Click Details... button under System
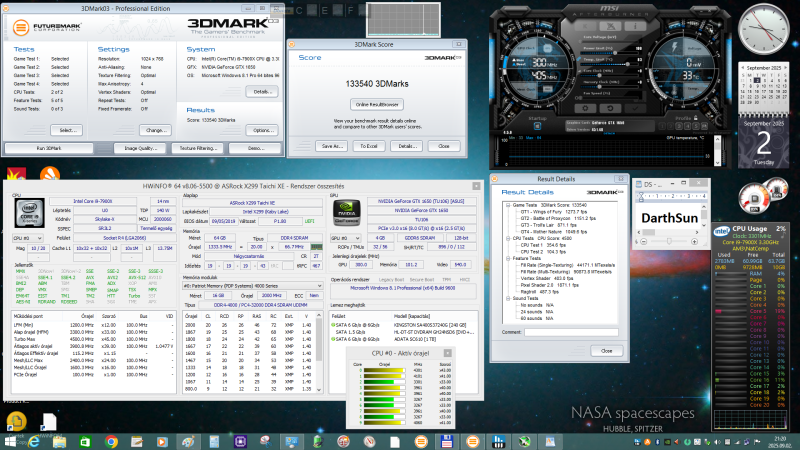 (x=262, y=91)
